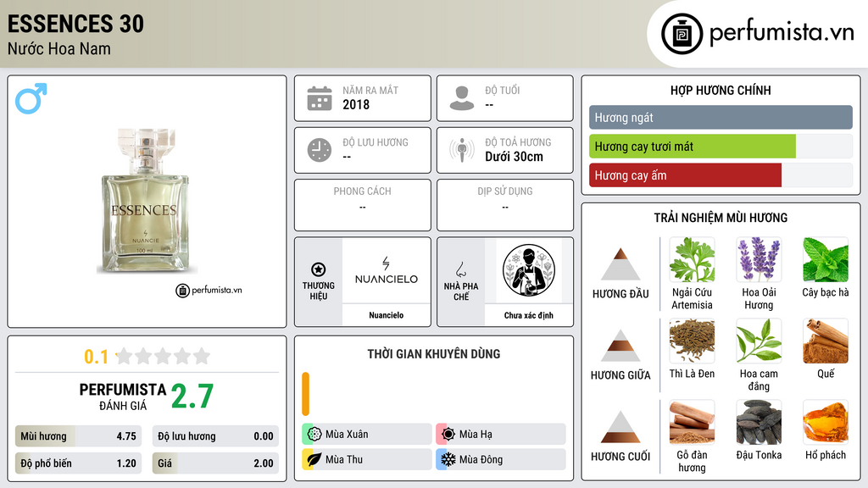
Task: Click the Mùa Đông snowflake icon
Action: click(448, 459)
